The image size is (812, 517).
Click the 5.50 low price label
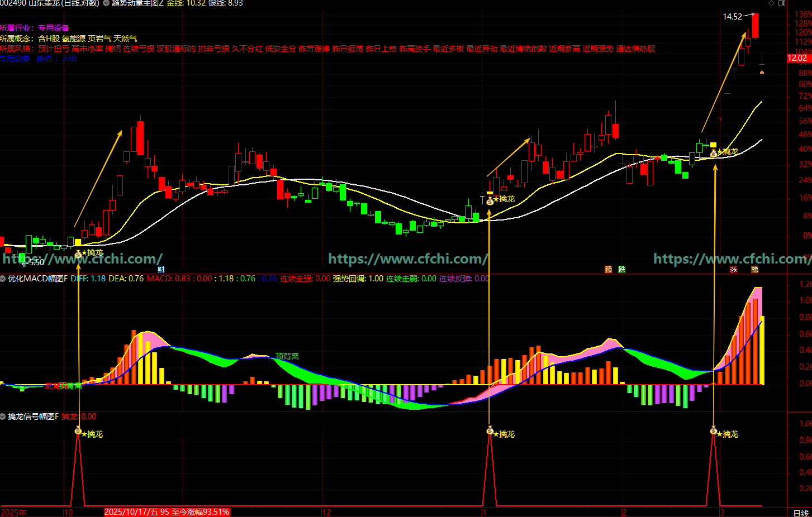tap(36, 262)
